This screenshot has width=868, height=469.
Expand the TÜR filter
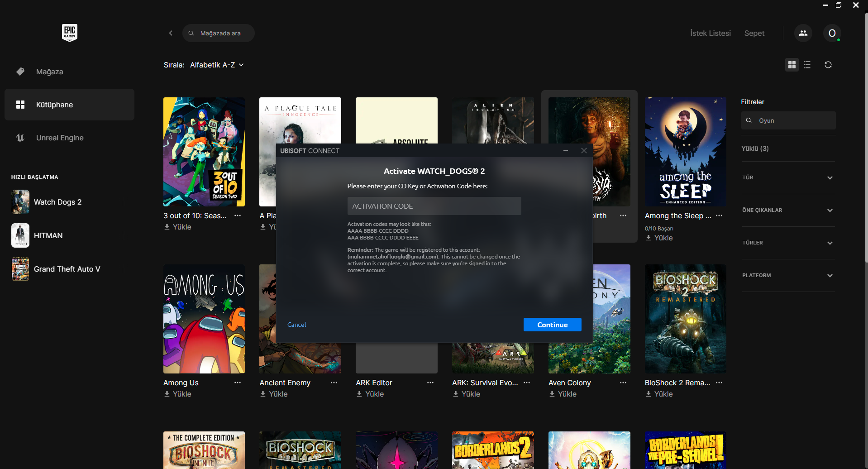[788, 177]
